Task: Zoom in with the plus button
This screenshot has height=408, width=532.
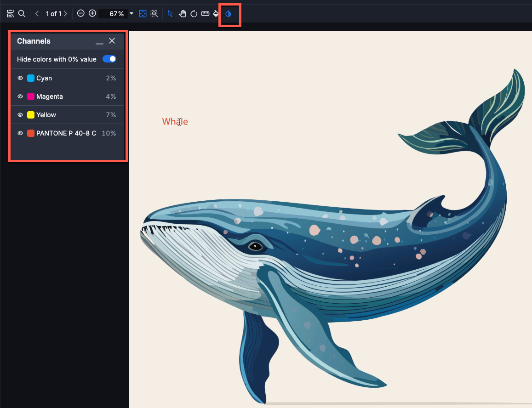Action: 92,14
